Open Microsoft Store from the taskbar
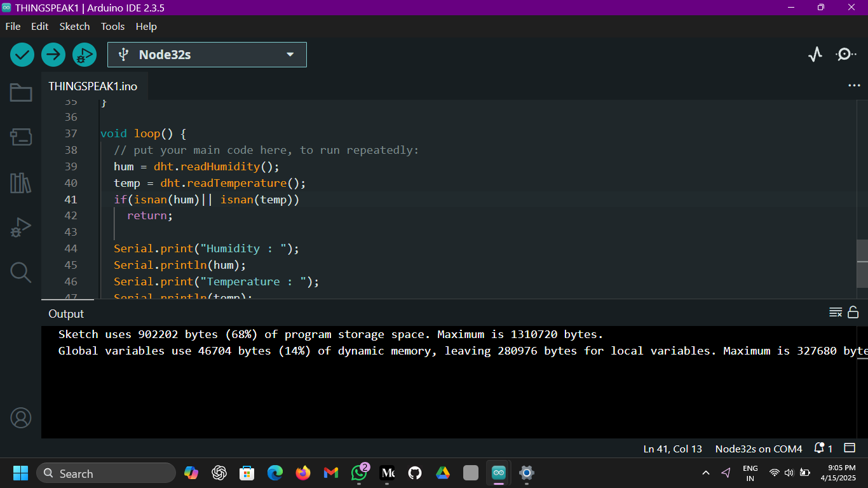This screenshot has height=488, width=868. point(247,473)
